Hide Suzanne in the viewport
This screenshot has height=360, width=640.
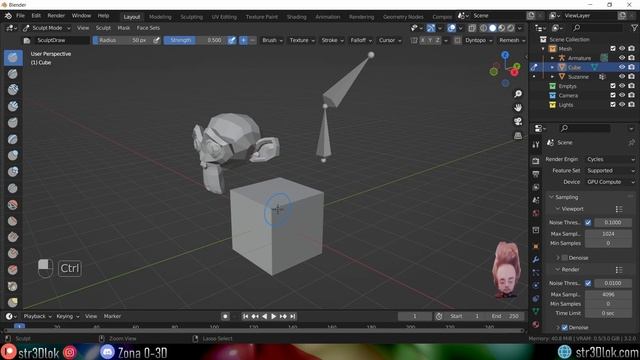(x=622, y=77)
